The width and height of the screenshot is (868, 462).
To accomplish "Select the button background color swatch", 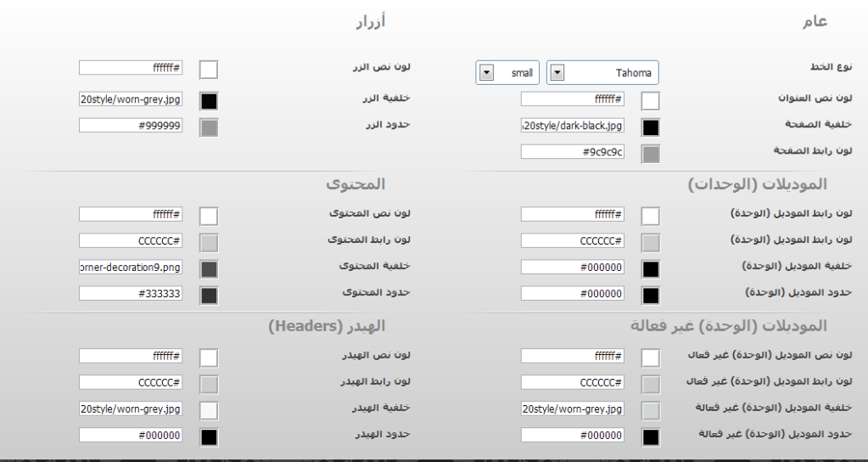I will coord(209,101).
